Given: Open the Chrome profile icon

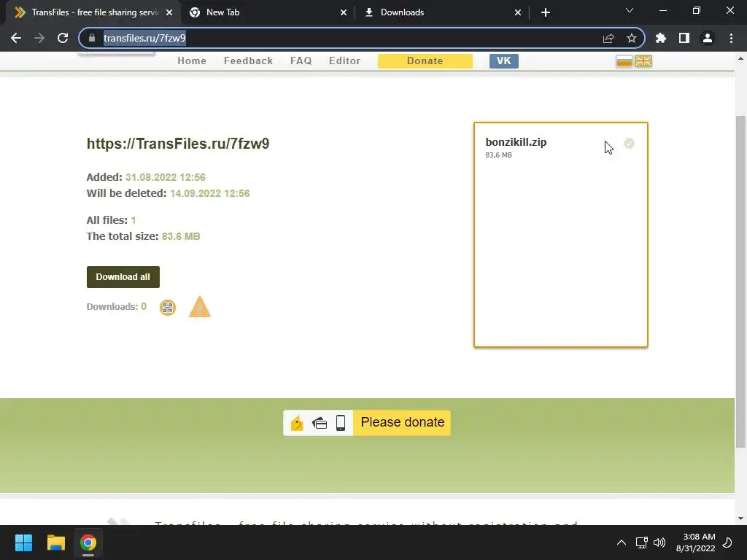Looking at the screenshot, I should click(708, 38).
